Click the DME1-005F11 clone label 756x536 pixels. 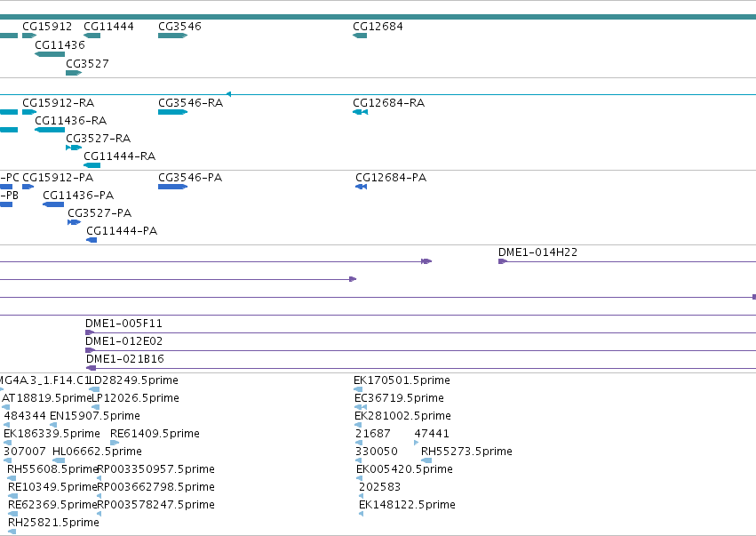tap(123, 324)
